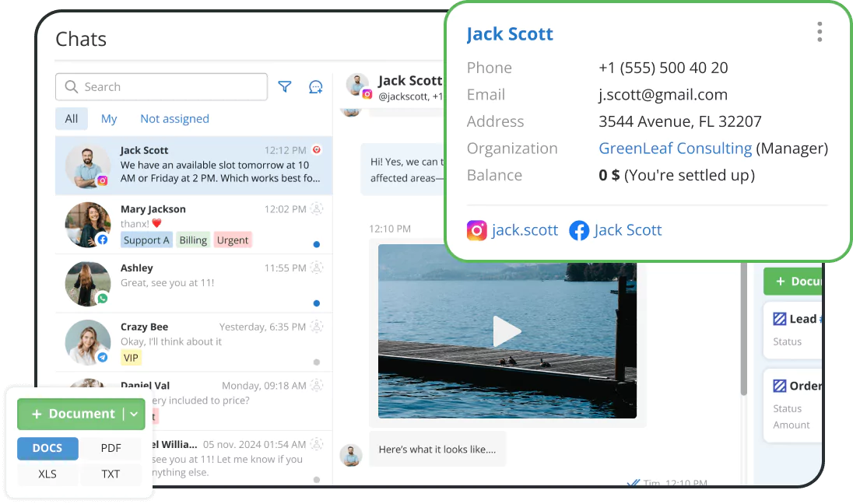Image resolution: width=853 pixels, height=504 pixels.
Task: Switch to the My chats tab
Action: tap(109, 119)
